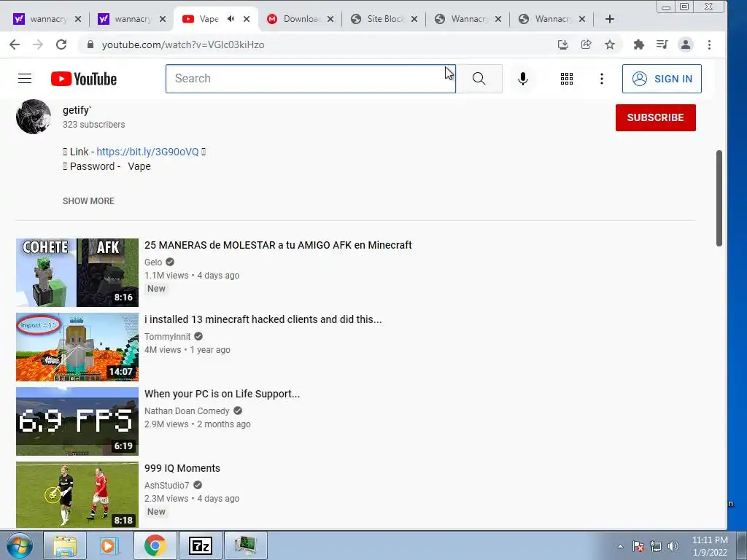Subscribe to getify channel
The width and height of the screenshot is (747, 560).
click(656, 117)
